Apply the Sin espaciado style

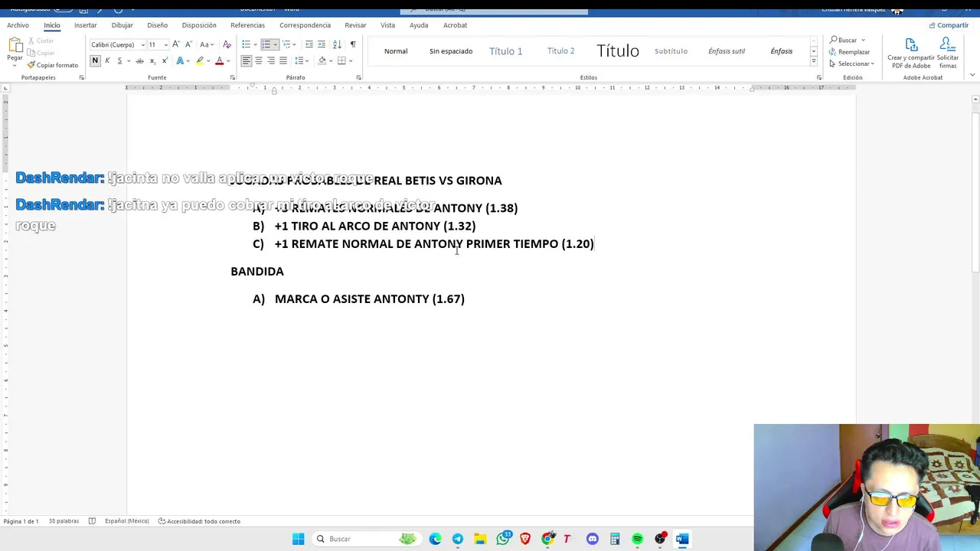(451, 51)
